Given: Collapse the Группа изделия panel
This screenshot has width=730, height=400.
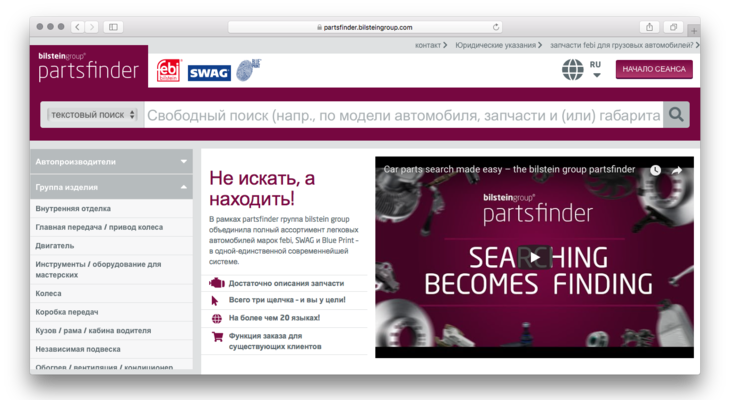Looking at the screenshot, I should (x=111, y=187).
